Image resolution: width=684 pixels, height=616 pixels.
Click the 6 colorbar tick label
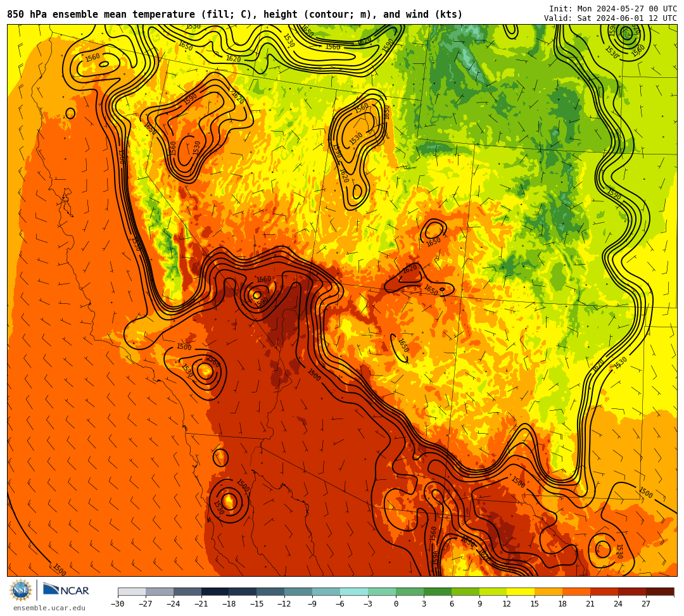click(x=452, y=604)
